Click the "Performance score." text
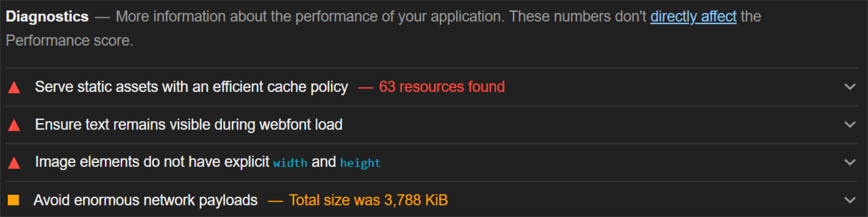The width and height of the screenshot is (868, 217). pyautogui.click(x=69, y=41)
